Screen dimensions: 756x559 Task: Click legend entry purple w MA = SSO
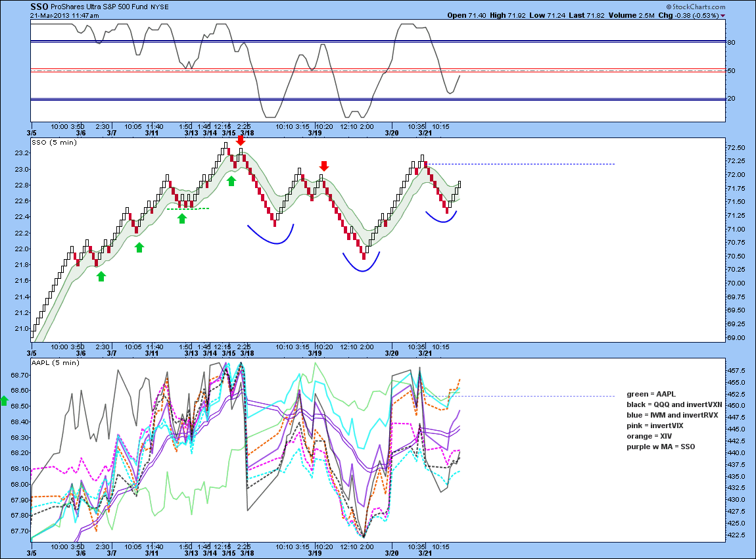pyautogui.click(x=661, y=447)
